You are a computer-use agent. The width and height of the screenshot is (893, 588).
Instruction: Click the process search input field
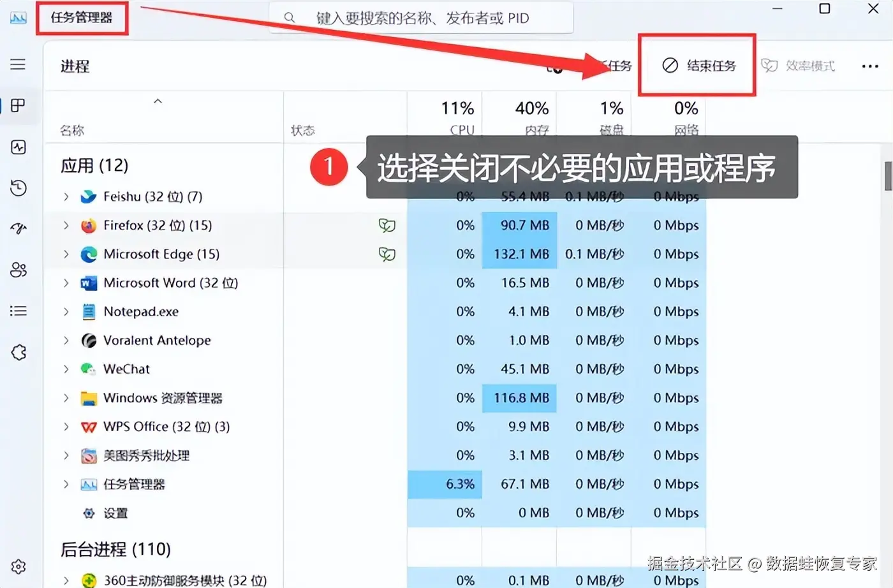click(421, 18)
